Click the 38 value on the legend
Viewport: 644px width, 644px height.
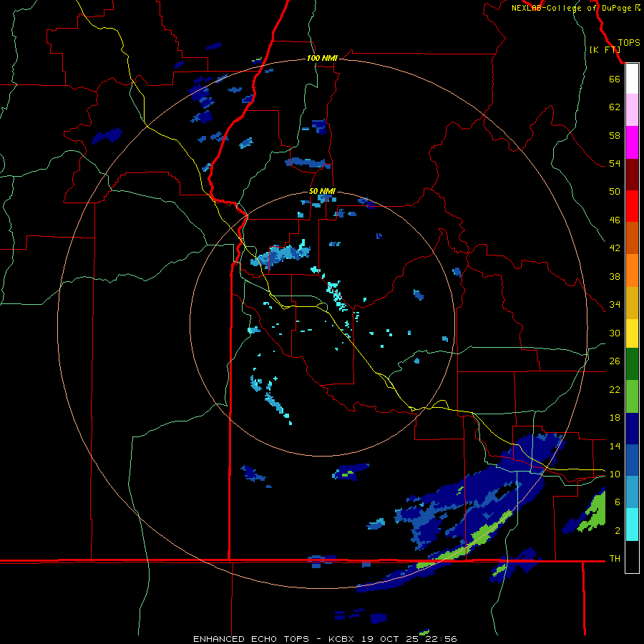615,276
